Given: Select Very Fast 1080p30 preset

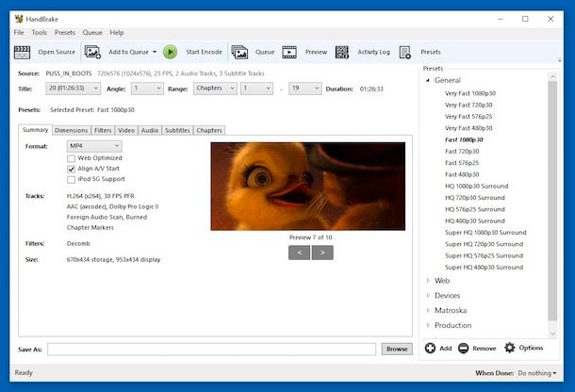Looking at the screenshot, I should point(470,93).
